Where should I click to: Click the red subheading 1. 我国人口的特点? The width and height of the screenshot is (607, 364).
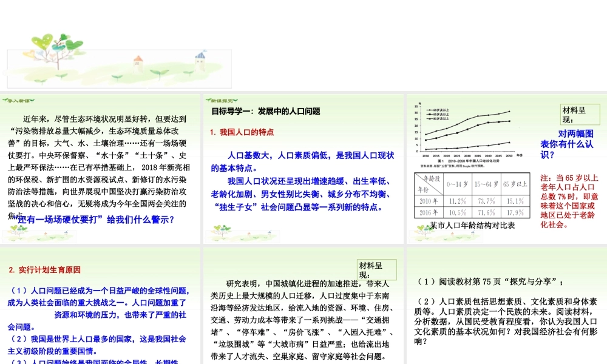pos(242,132)
